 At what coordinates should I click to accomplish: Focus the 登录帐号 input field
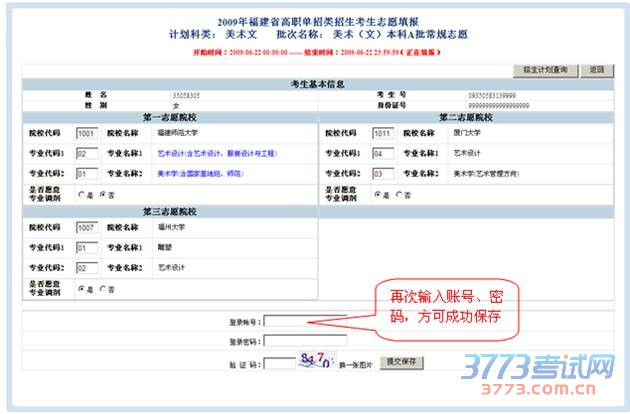[305, 322]
